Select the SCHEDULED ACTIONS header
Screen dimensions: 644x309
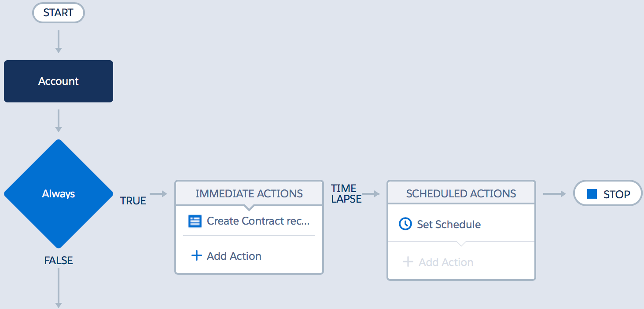point(461,193)
